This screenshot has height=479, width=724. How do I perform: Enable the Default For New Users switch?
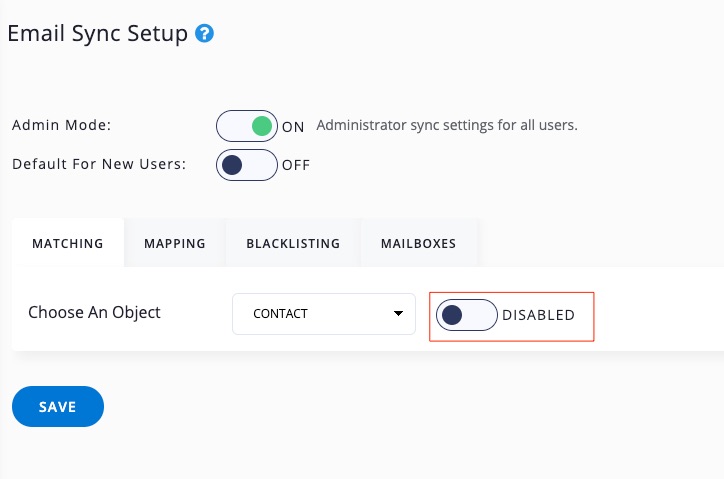(246, 165)
